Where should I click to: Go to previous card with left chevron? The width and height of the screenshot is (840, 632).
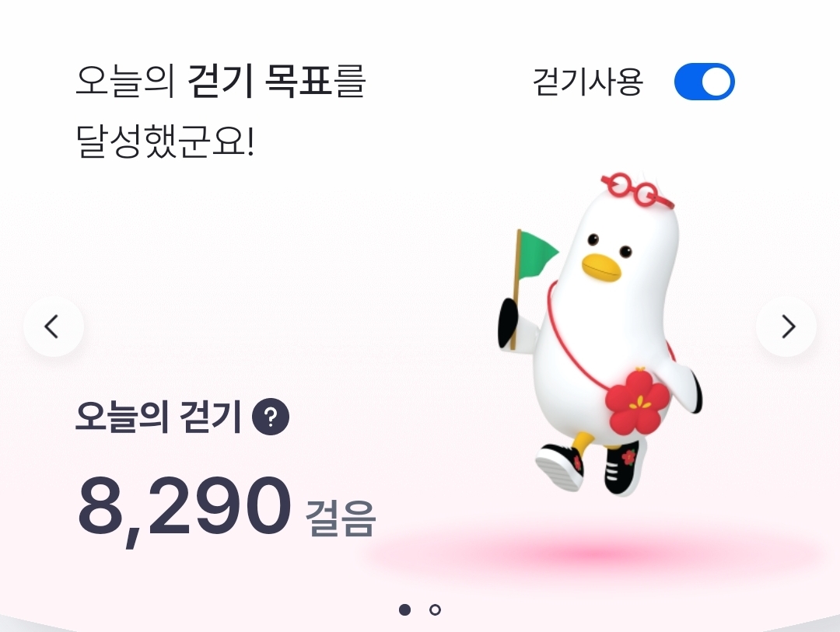click(x=54, y=326)
